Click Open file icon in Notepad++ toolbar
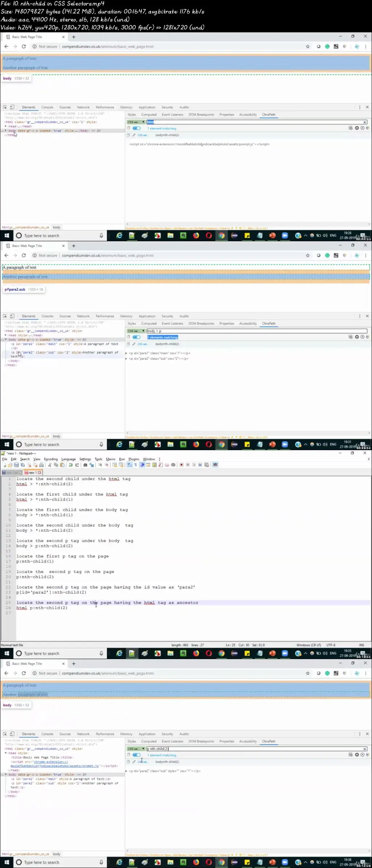 [x=10, y=465]
